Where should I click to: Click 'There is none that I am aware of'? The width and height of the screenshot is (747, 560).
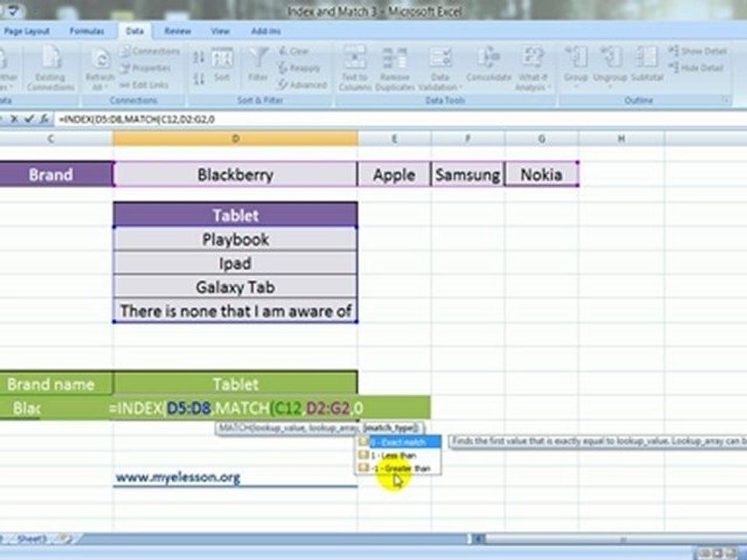pyautogui.click(x=235, y=310)
